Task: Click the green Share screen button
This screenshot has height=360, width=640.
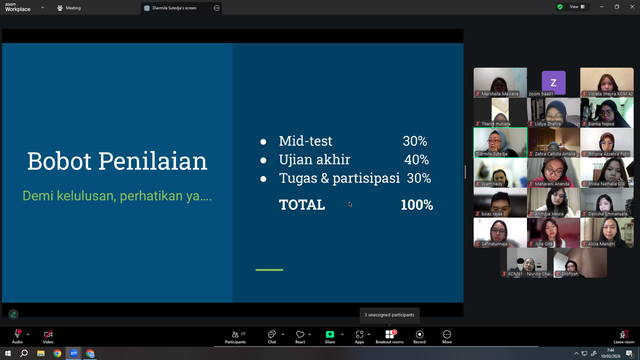Action: coord(330,334)
